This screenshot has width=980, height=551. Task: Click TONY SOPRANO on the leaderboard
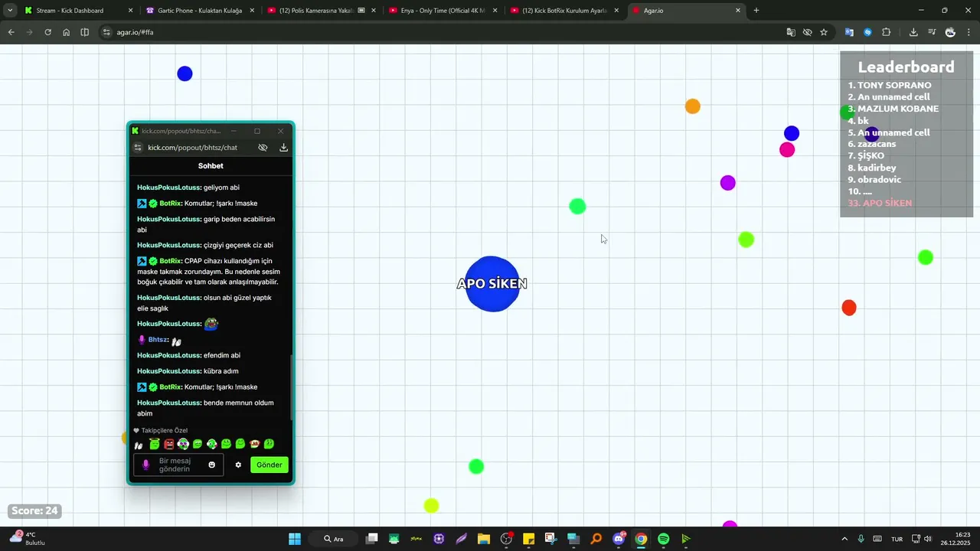pos(894,86)
